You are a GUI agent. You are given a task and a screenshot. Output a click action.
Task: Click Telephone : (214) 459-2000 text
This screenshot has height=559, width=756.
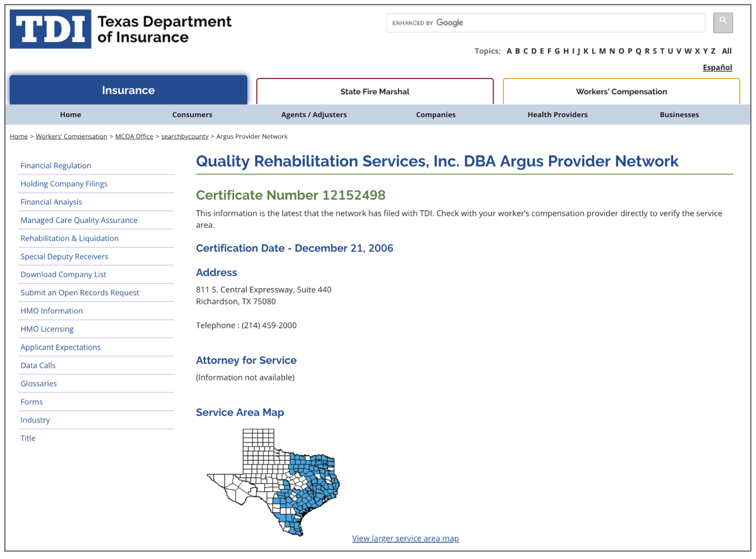click(x=246, y=325)
